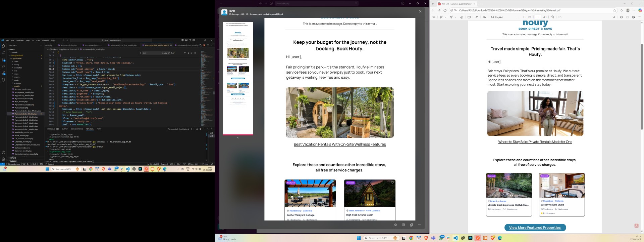Image resolution: width=644 pixels, height=242 pixels.
Task: Kill the terminal with trash icon
Action: pos(201,129)
